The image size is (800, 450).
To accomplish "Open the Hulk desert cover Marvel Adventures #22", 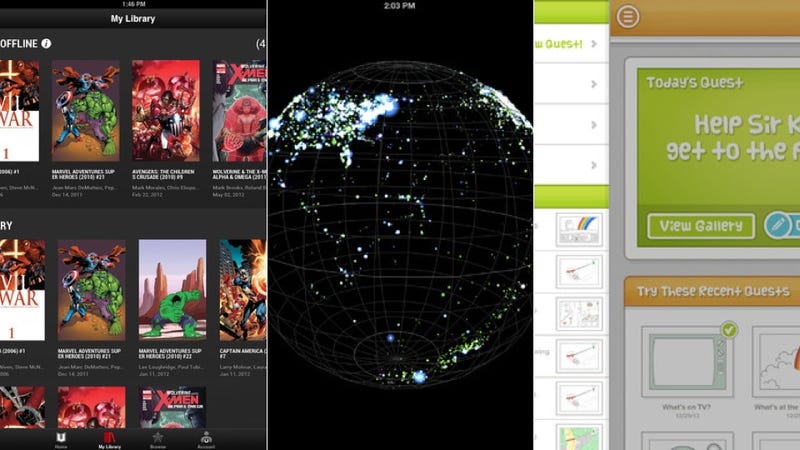I will coord(172,290).
